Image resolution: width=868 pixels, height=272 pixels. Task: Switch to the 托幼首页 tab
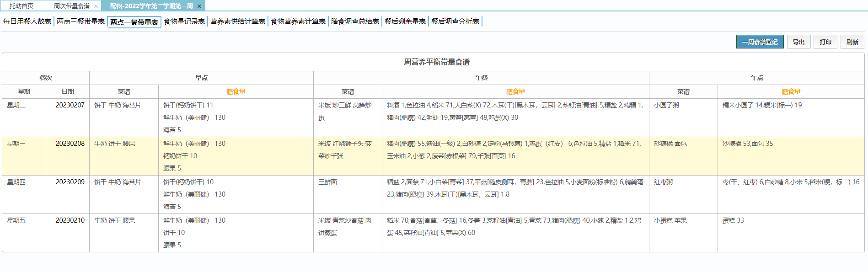(x=21, y=6)
